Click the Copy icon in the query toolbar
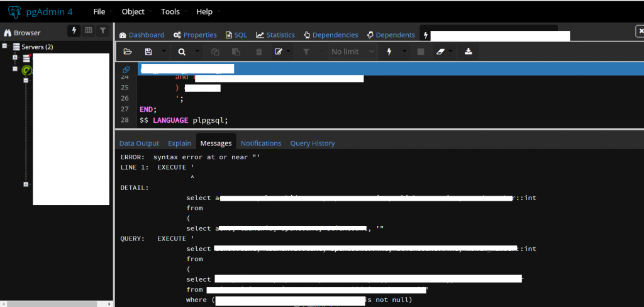This screenshot has height=307, width=644. pos(215,52)
